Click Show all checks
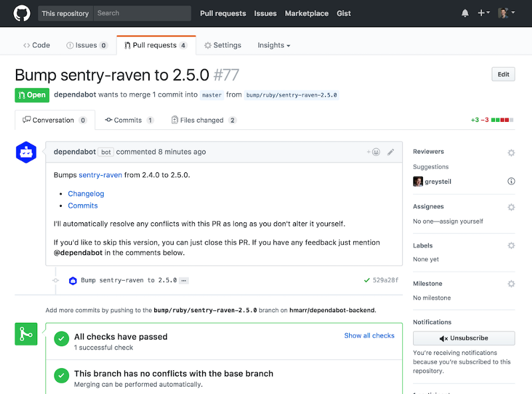532x394 pixels. coord(369,335)
